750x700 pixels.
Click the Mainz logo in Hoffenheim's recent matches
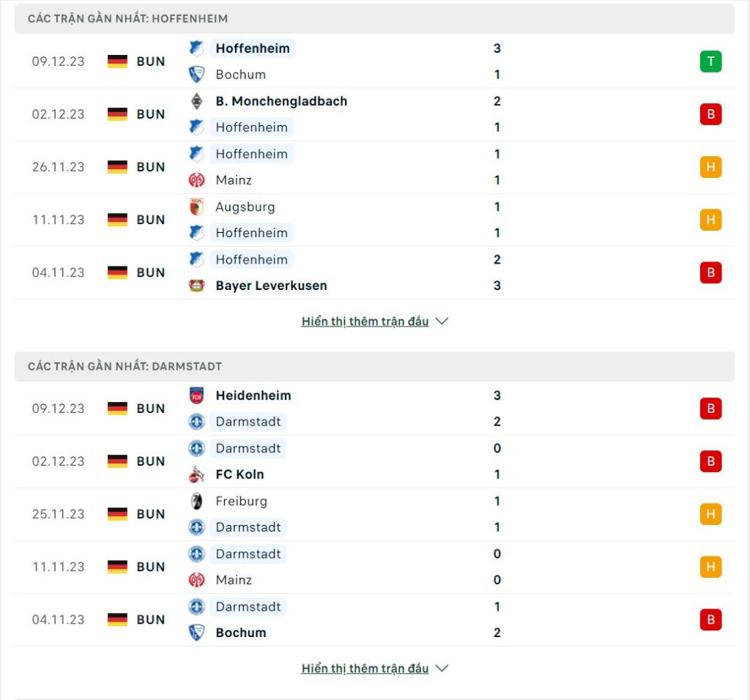tap(196, 180)
